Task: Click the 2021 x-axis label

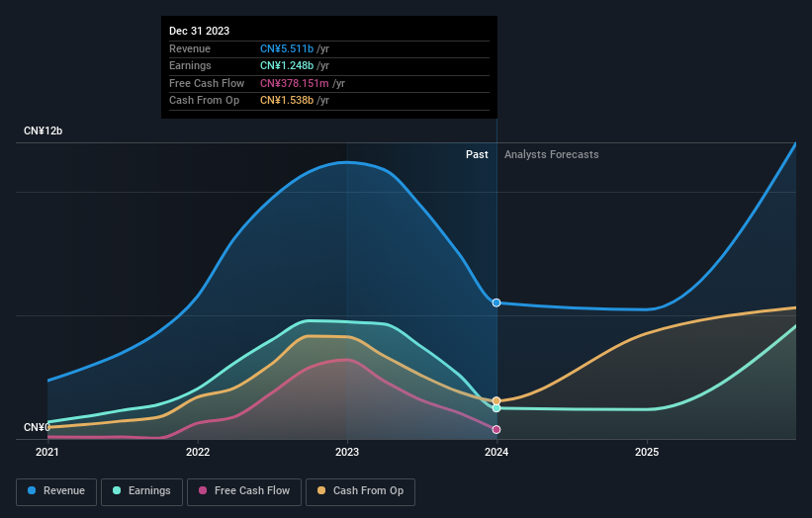Action: point(47,453)
